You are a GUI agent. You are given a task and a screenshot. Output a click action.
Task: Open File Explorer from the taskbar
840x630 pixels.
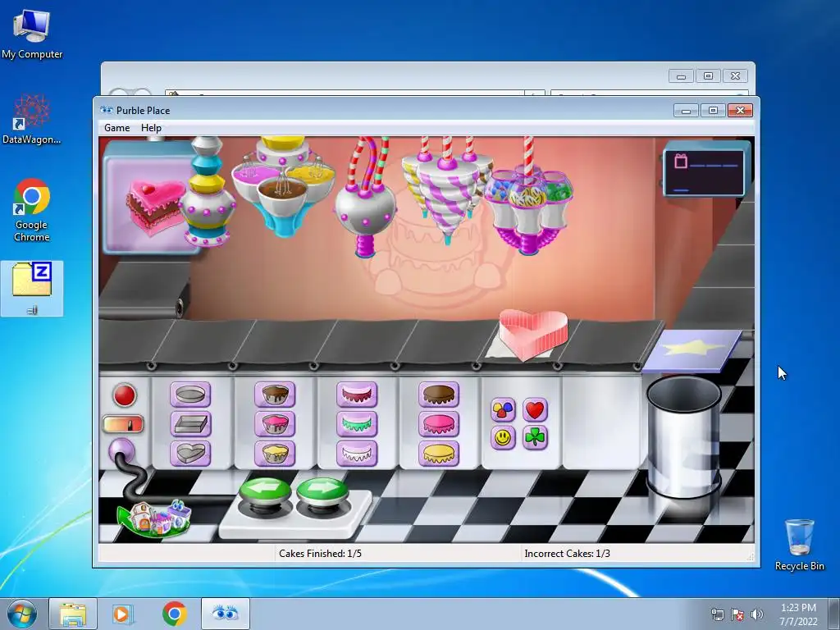tap(73, 614)
